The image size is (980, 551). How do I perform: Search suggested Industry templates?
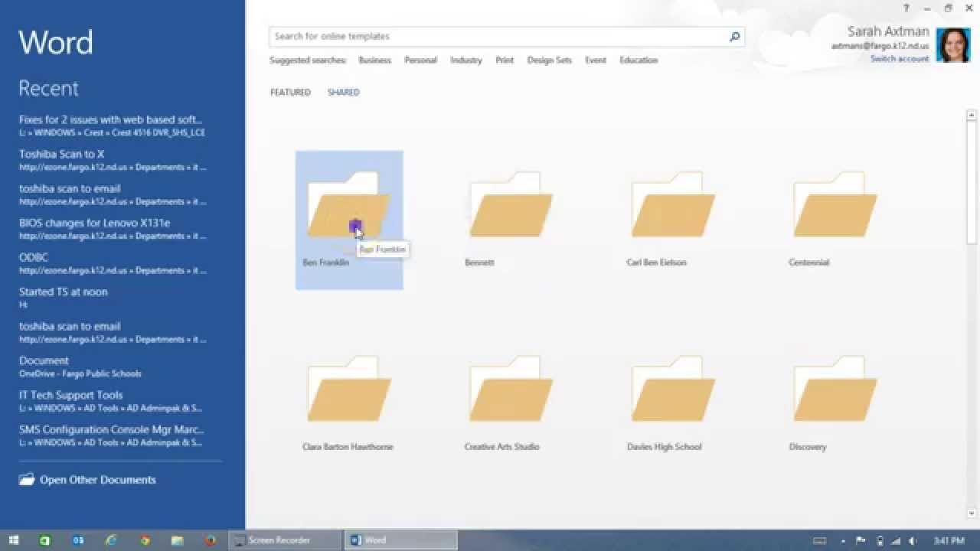click(x=466, y=60)
